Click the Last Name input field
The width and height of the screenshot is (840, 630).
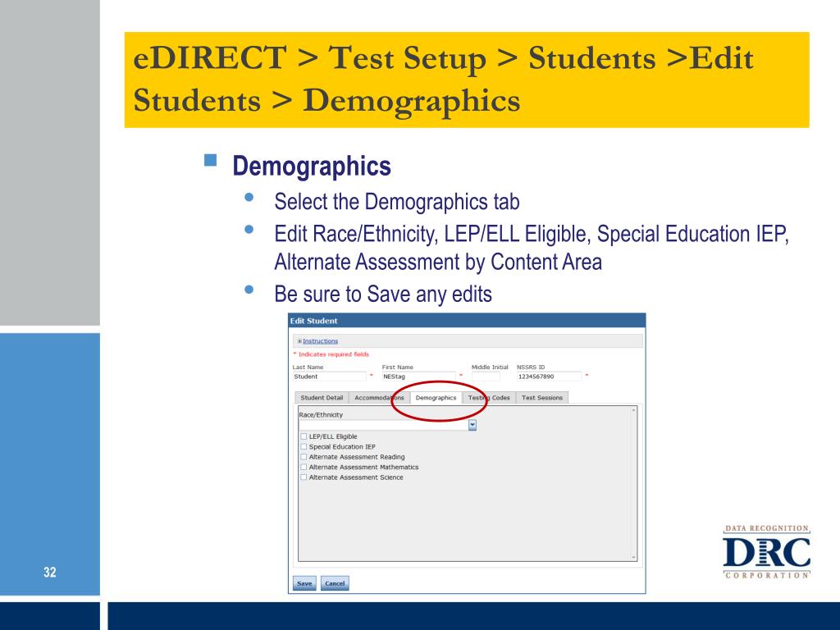coord(330,377)
